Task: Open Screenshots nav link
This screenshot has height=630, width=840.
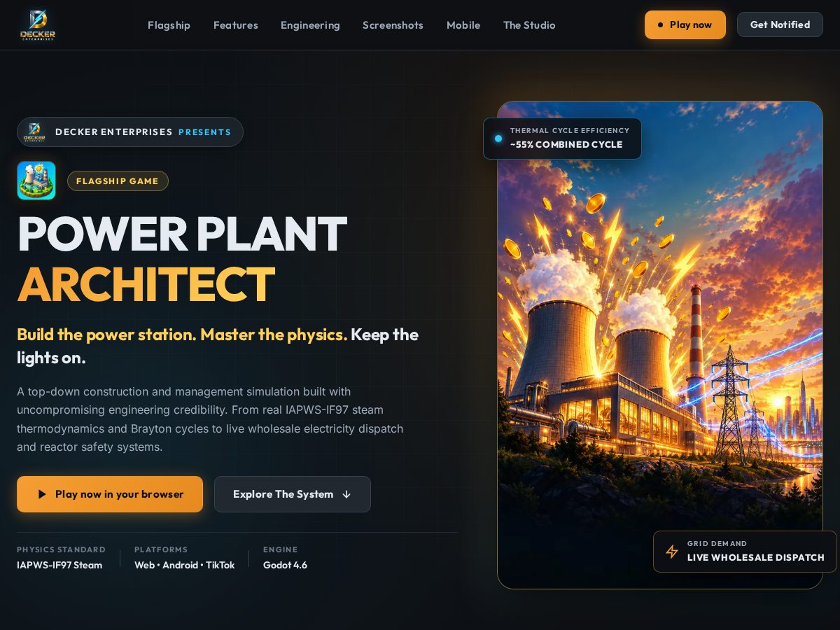Action: 393,25
